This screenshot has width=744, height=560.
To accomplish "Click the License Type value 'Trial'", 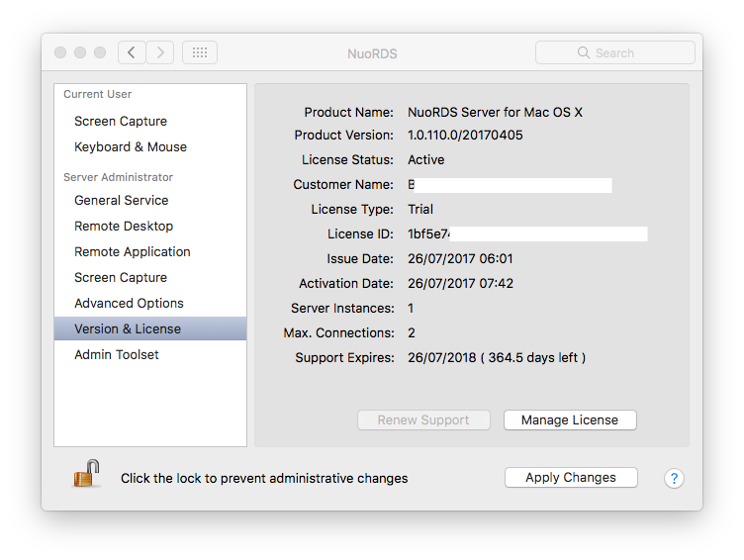I will (420, 210).
